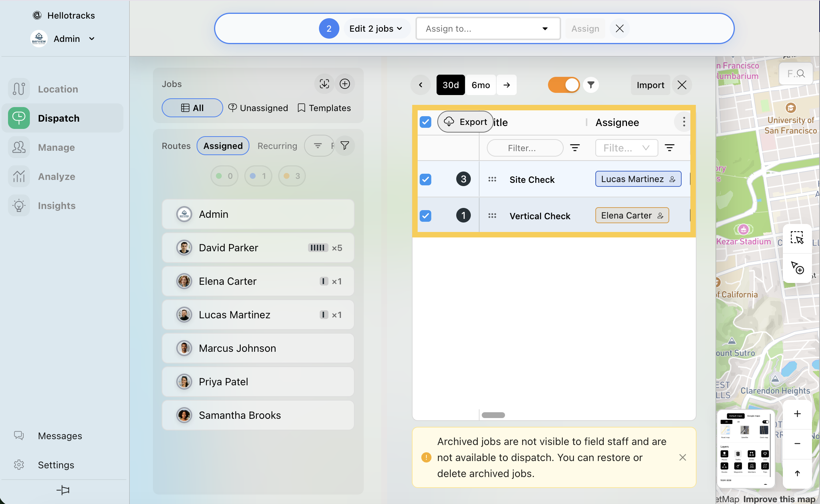Click the black funnel filter icon by toggle
Viewport: 820px width, 504px height.
point(591,85)
